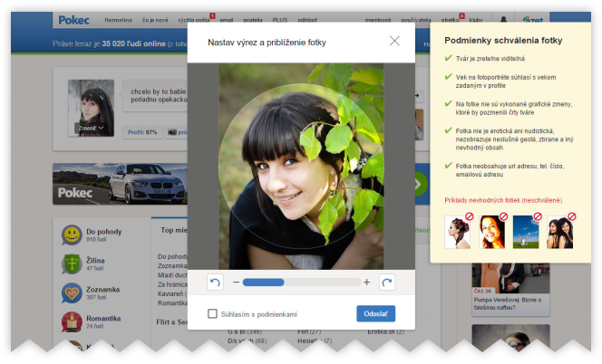This screenshot has height=364, width=602.
Task: Rotate photo counter-clockwise
Action: [x=215, y=283]
